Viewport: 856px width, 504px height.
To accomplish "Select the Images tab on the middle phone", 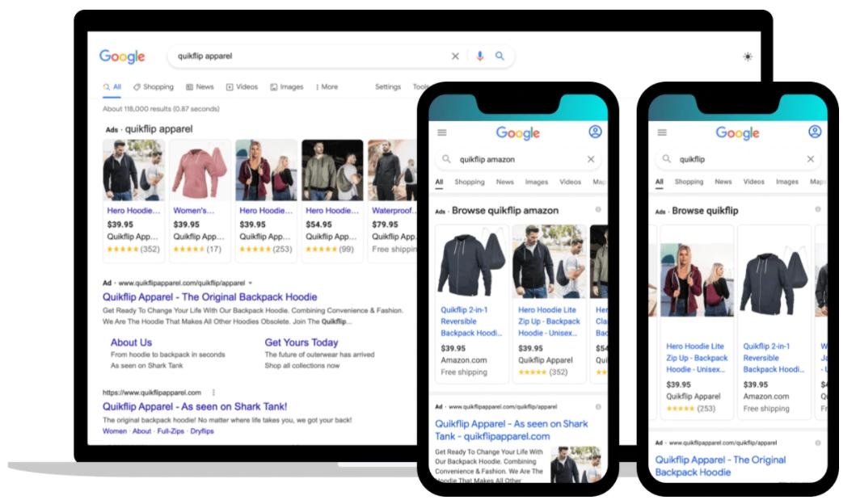I will pyautogui.click(x=537, y=183).
